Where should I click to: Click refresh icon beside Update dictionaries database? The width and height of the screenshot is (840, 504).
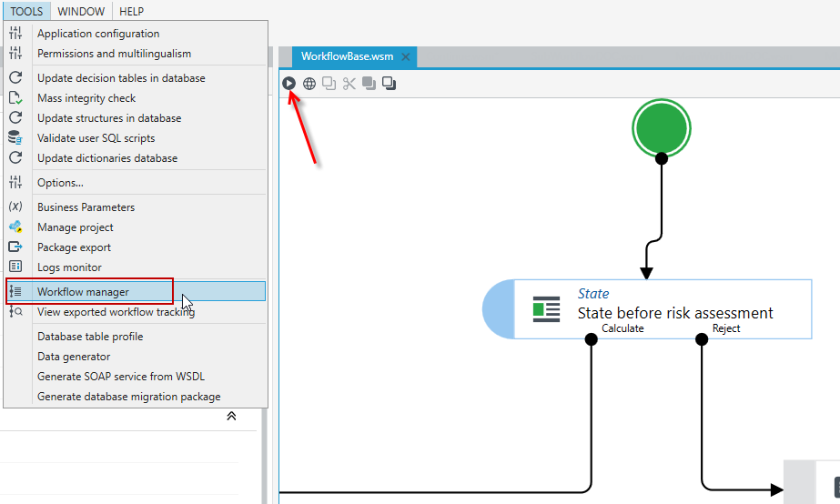[x=15, y=157]
